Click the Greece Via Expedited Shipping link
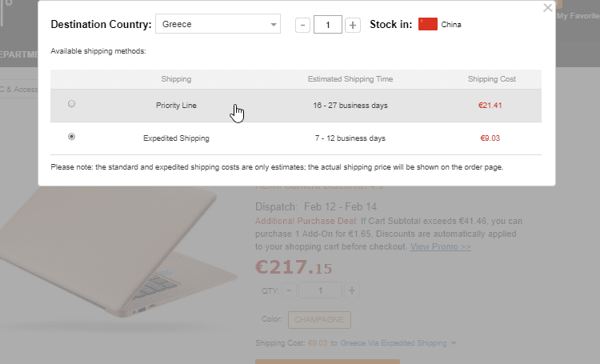Screen dimensions: 600x364 coord(394,343)
